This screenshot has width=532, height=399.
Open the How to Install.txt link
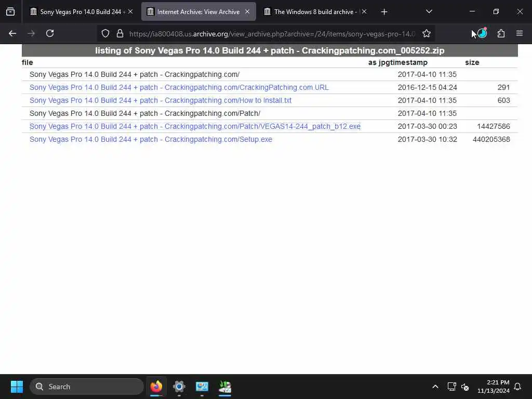coord(161,100)
